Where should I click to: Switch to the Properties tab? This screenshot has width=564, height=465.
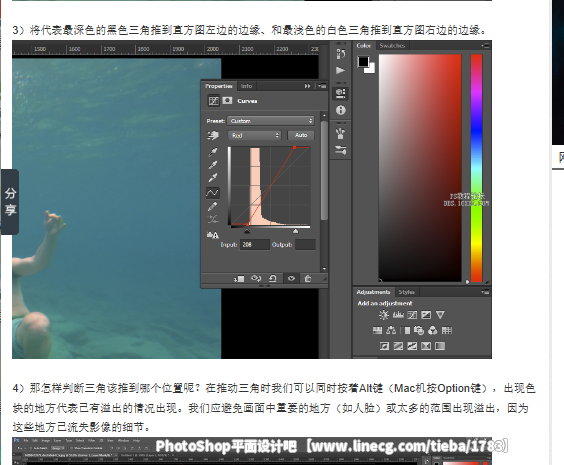pyautogui.click(x=219, y=86)
